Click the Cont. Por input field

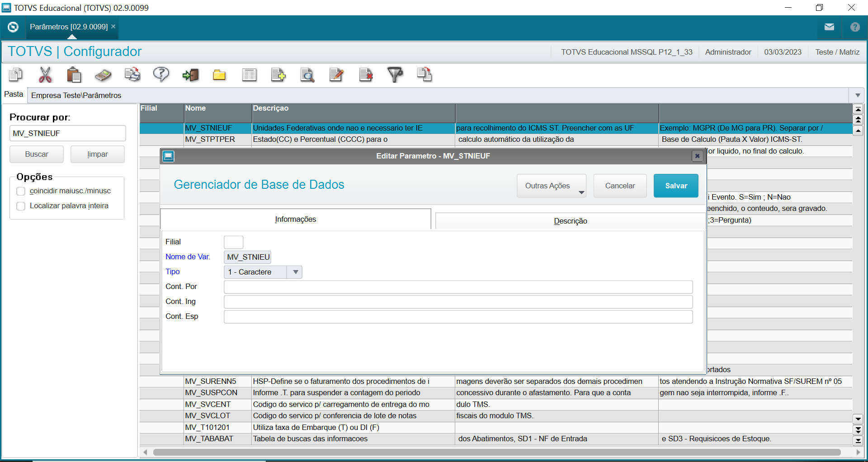click(458, 287)
